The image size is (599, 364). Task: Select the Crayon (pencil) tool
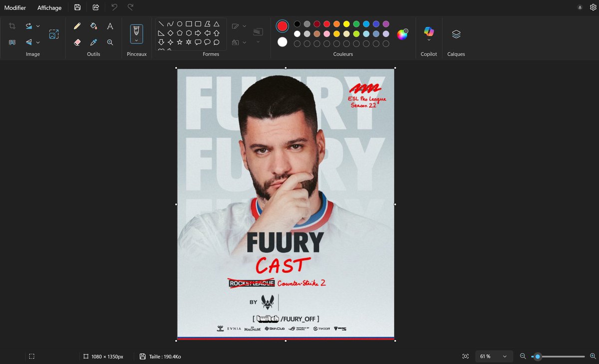click(x=77, y=25)
